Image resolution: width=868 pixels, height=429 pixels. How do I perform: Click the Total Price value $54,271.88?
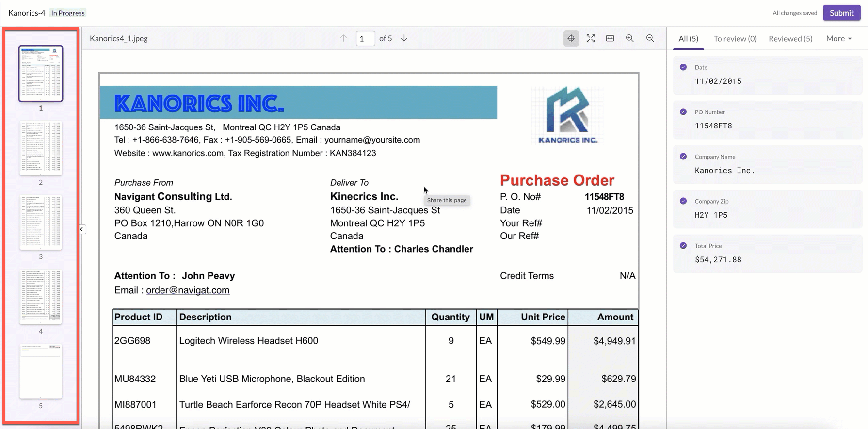point(718,260)
